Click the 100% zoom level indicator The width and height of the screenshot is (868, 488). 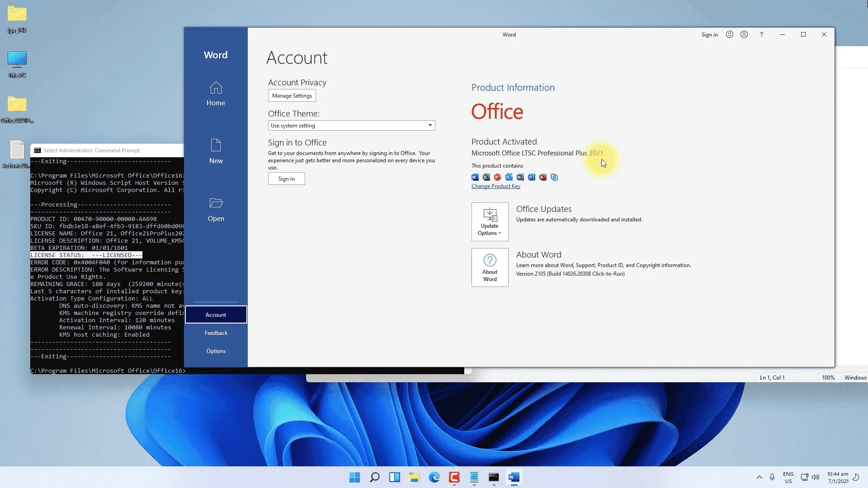[828, 377]
